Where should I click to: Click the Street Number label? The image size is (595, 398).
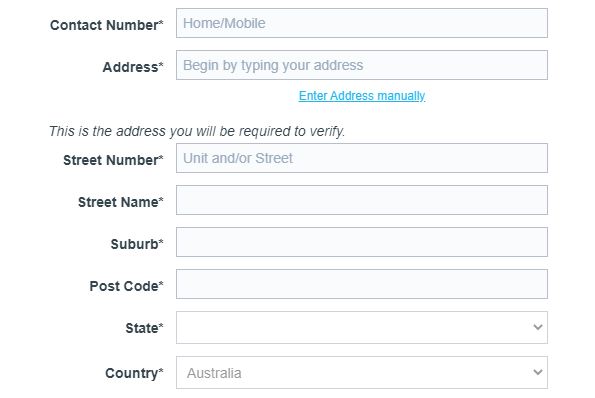(x=113, y=160)
